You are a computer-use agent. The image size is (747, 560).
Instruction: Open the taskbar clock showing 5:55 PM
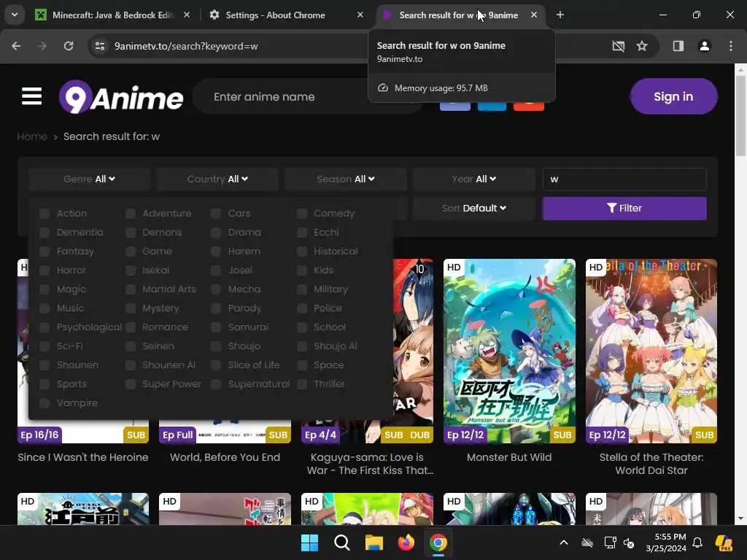tap(666, 542)
